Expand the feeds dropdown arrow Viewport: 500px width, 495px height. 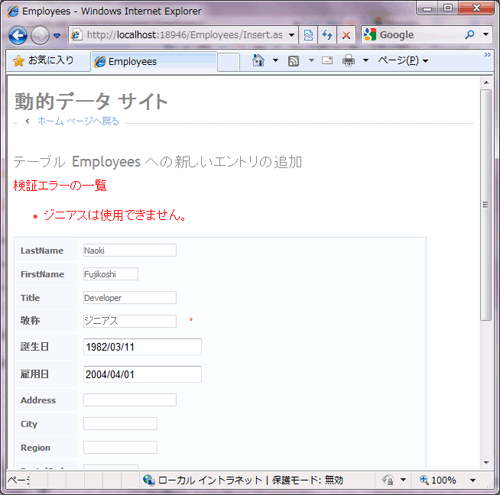(311, 61)
